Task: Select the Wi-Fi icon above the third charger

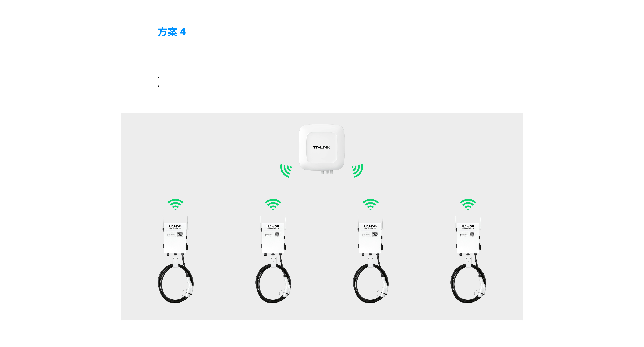Action: pyautogui.click(x=370, y=204)
